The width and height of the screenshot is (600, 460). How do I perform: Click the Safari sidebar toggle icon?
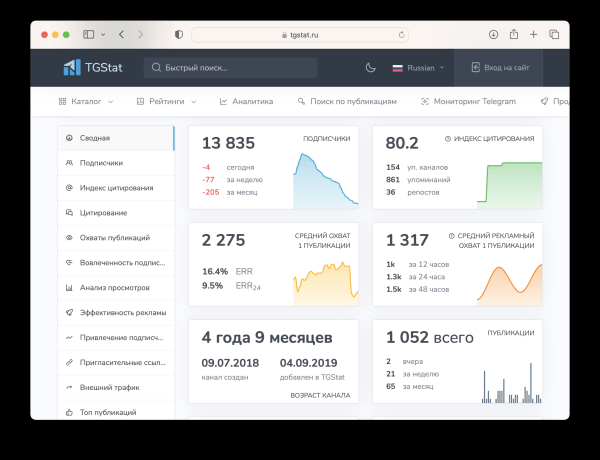89,34
